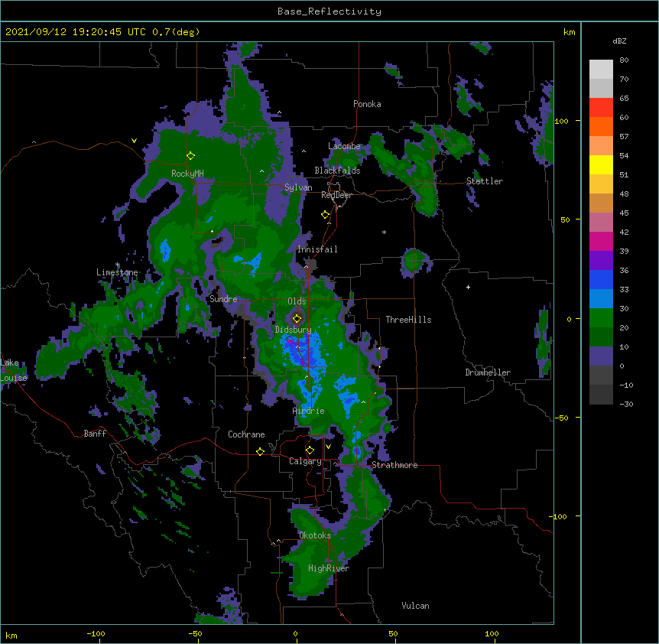
Task: Click the yellow diamond marker below Cochrane
Action: pyautogui.click(x=260, y=451)
